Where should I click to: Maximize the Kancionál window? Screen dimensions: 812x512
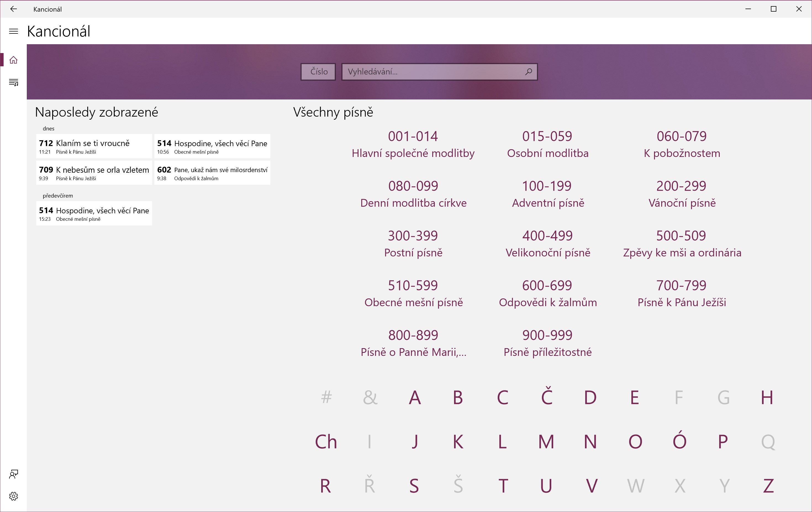774,9
